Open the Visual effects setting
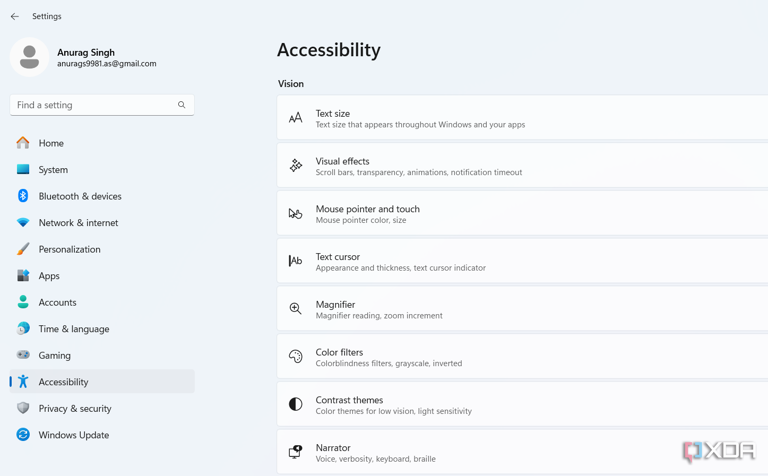Viewport: 768px width, 476px height. [x=522, y=166]
